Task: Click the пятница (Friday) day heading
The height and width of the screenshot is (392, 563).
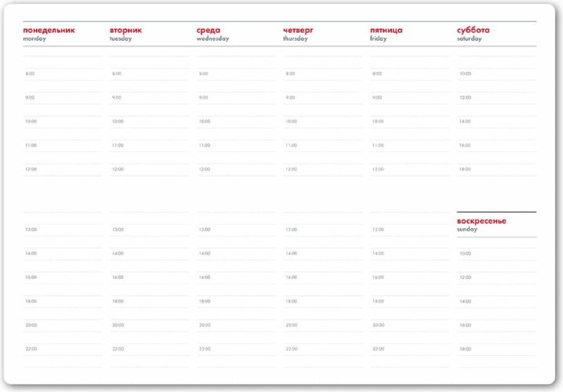Action: [386, 31]
